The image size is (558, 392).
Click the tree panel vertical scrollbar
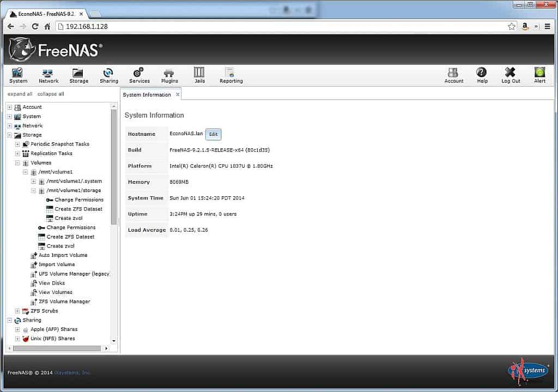[x=114, y=167]
